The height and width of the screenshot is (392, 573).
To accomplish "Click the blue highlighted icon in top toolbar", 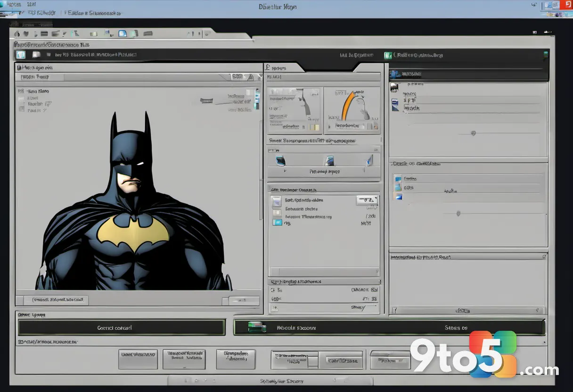I will (x=123, y=33).
